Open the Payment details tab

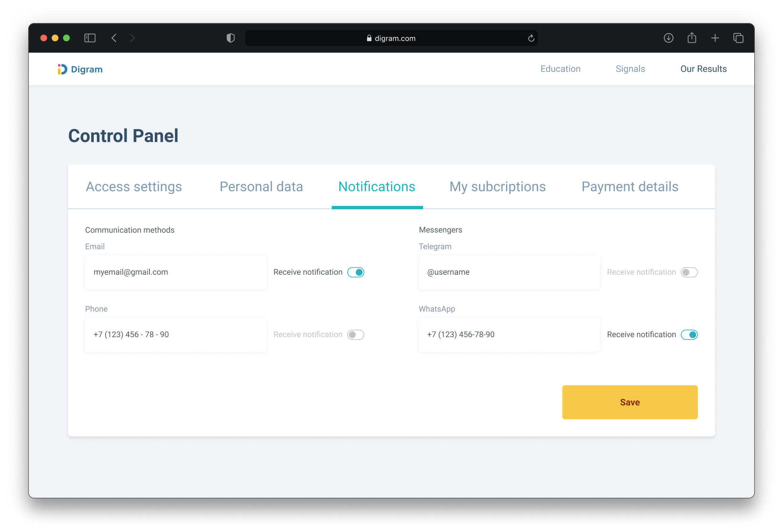[630, 187]
